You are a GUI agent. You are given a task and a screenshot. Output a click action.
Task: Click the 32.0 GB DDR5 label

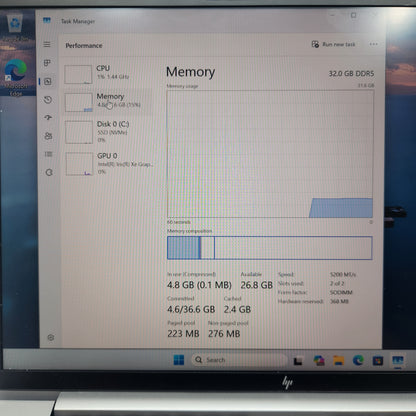tap(351, 74)
